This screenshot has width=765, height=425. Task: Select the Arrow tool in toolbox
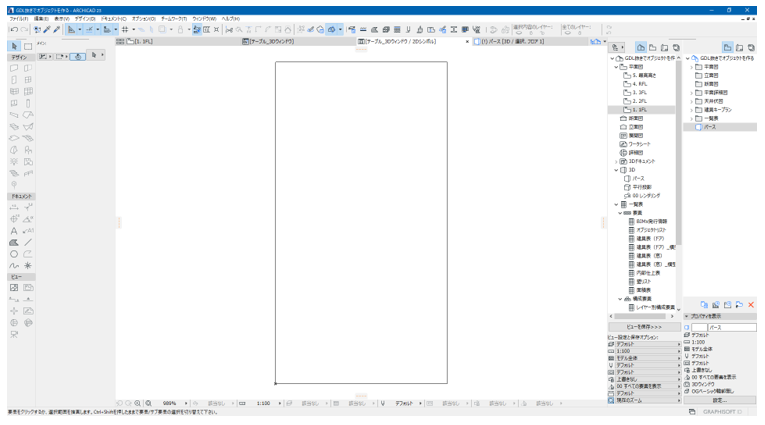click(14, 46)
